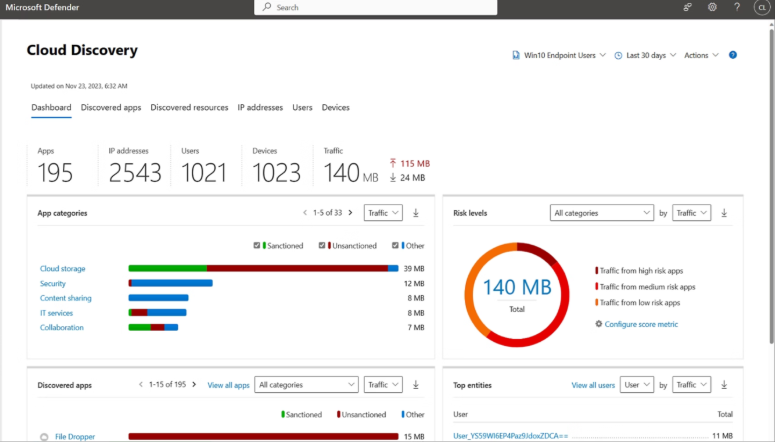This screenshot has height=446, width=775.
Task: Download the App categories chart data
Action: click(x=416, y=213)
